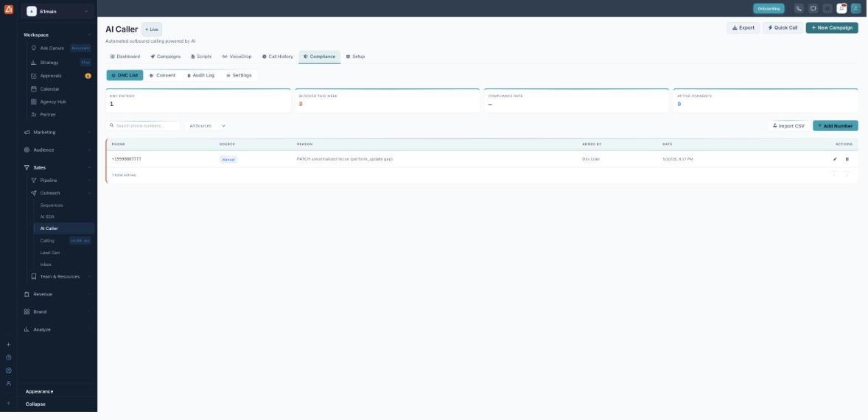Click the Strategy chart icon
This screenshot has width=868, height=420.
34,63
